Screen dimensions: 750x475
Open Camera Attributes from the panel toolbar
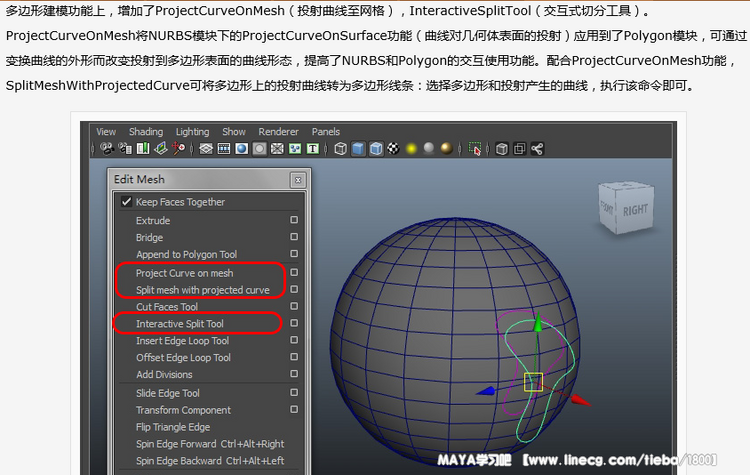coord(125,149)
